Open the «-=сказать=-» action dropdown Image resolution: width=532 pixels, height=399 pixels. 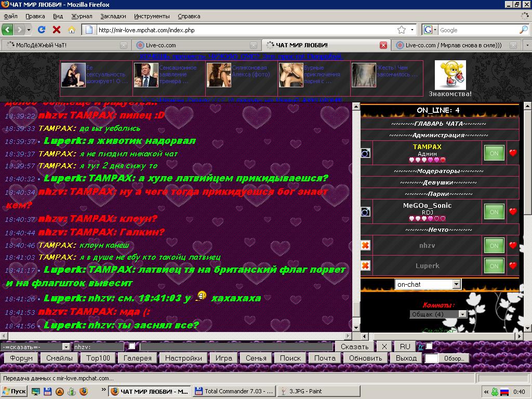[35, 347]
